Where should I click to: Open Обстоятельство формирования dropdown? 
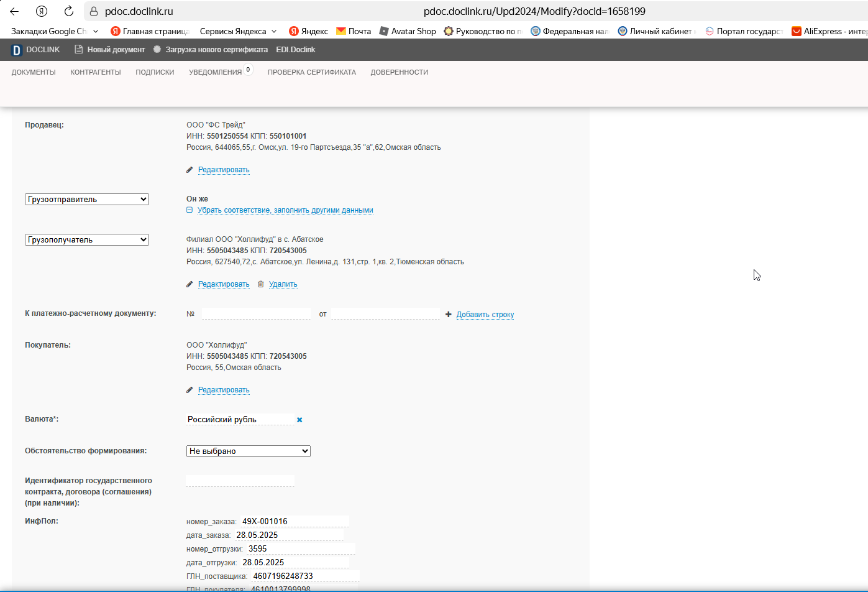coord(249,451)
